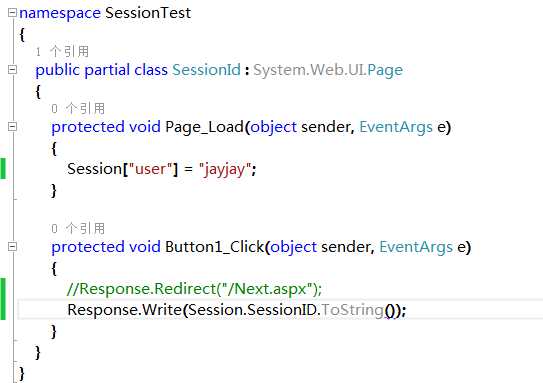543x383 pixels.
Task: Place cursor in SessionTest namespace name
Action: (148, 13)
